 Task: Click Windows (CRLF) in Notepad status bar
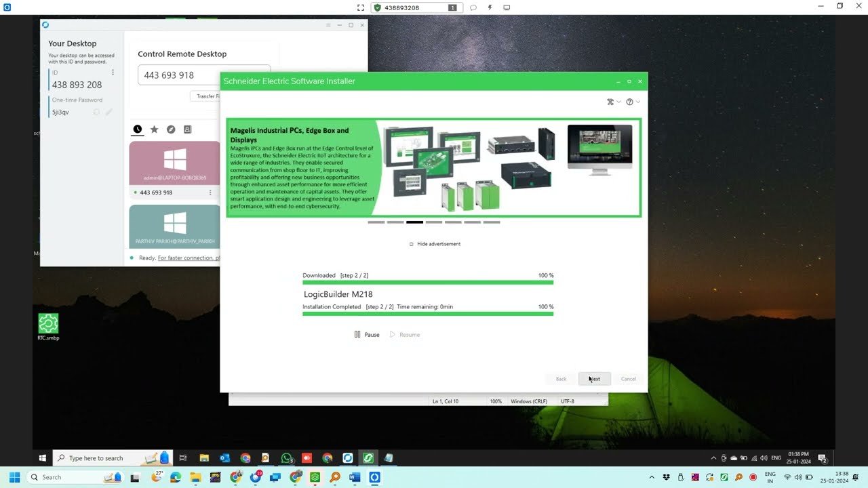pyautogui.click(x=529, y=401)
